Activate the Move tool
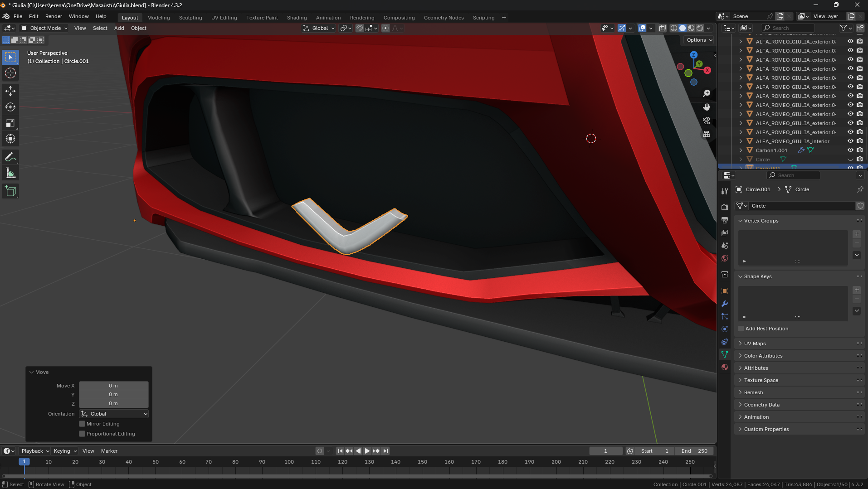This screenshot has width=868, height=489. tap(10, 91)
